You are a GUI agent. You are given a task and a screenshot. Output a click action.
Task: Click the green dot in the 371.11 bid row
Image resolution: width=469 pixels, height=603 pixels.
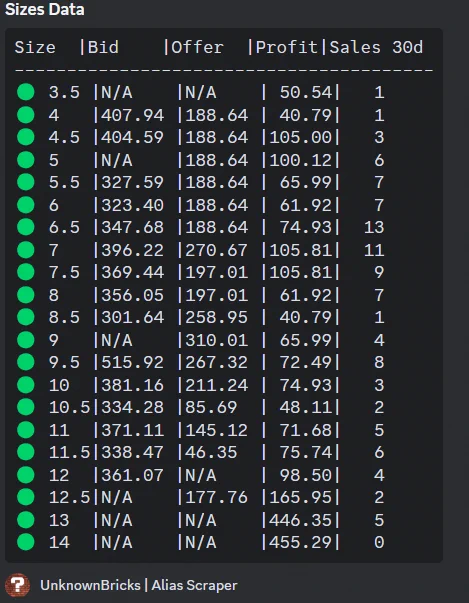(26, 430)
